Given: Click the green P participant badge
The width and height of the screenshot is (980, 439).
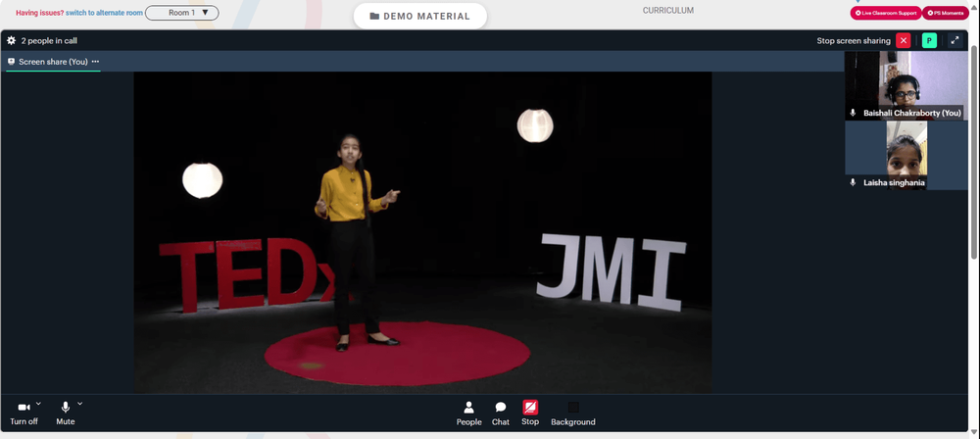Looking at the screenshot, I should pyautogui.click(x=929, y=40).
